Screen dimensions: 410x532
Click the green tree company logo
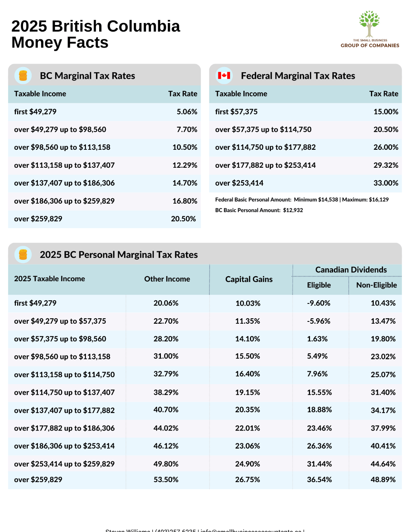369,23
